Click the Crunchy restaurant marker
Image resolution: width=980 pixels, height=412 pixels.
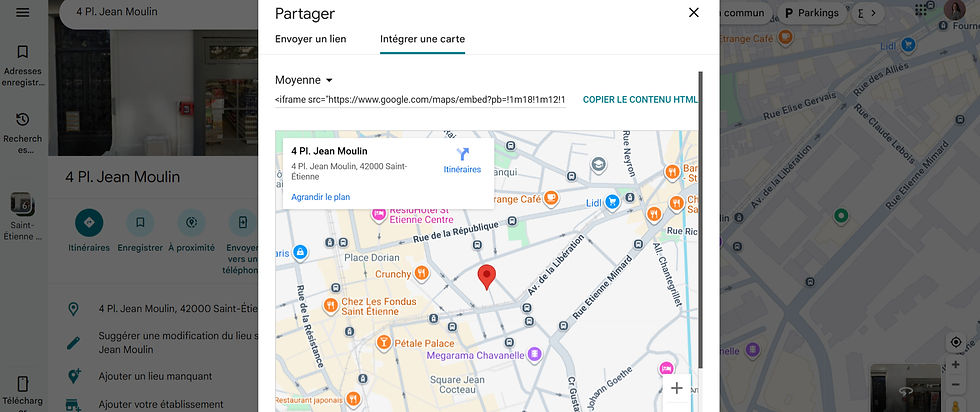(x=422, y=273)
